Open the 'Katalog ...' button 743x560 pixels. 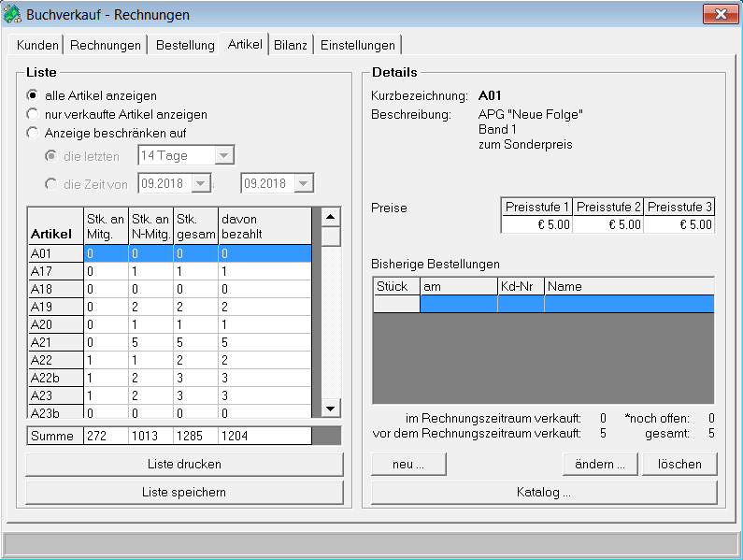pyautogui.click(x=544, y=492)
